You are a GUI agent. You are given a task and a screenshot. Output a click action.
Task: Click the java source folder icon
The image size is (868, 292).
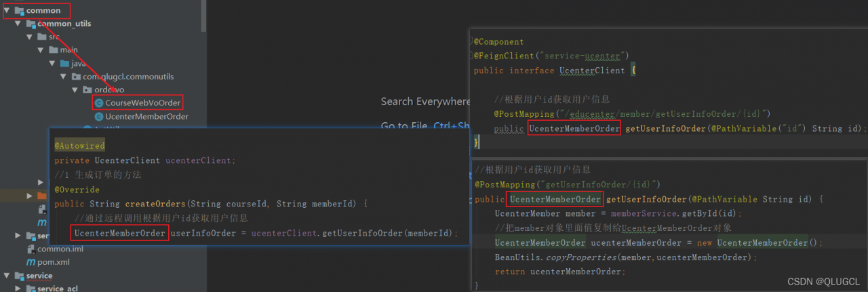(x=65, y=63)
